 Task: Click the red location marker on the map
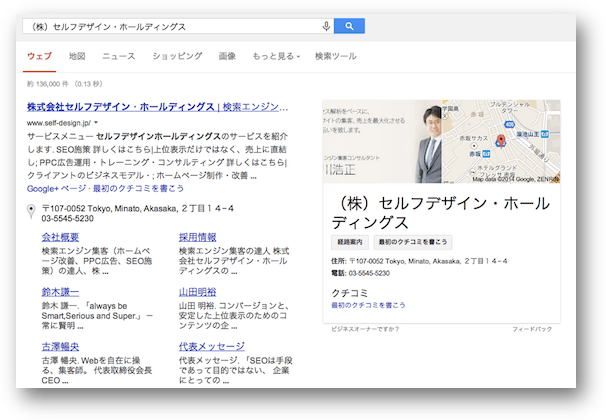pos(501,141)
